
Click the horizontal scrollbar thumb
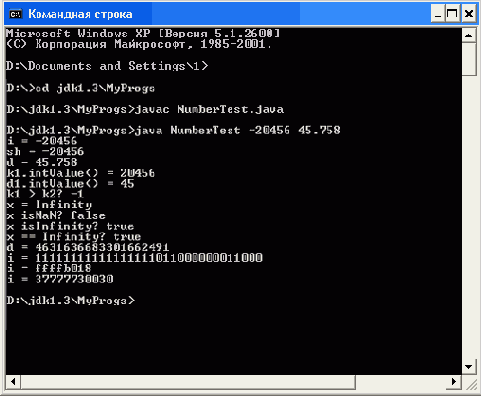[x=188, y=381]
